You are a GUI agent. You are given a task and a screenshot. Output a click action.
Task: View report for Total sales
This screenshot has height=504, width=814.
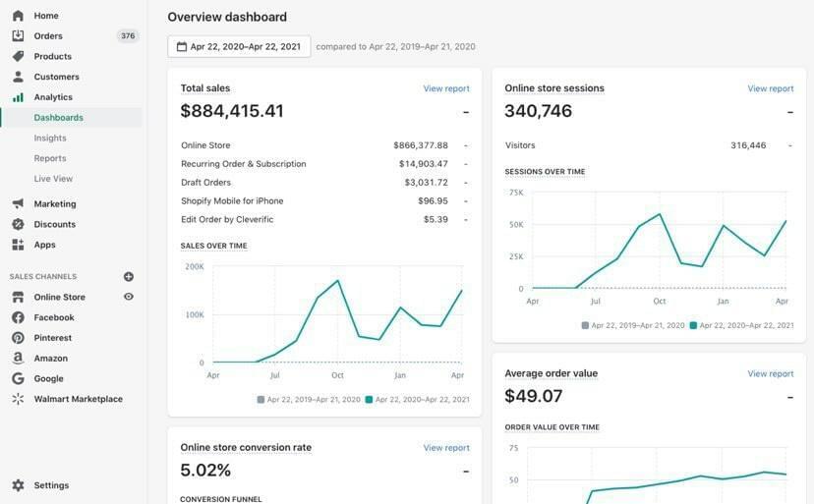[446, 88]
